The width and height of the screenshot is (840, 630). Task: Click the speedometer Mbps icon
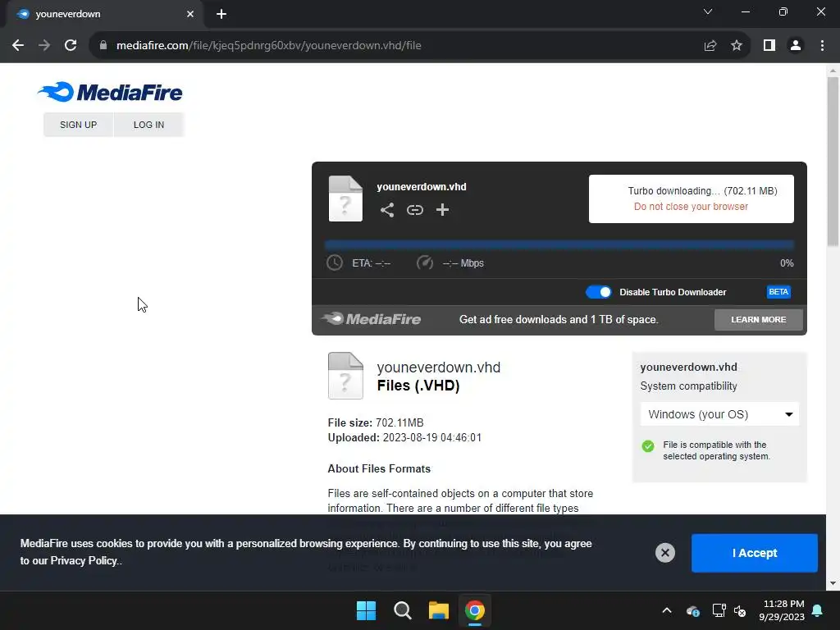425,263
